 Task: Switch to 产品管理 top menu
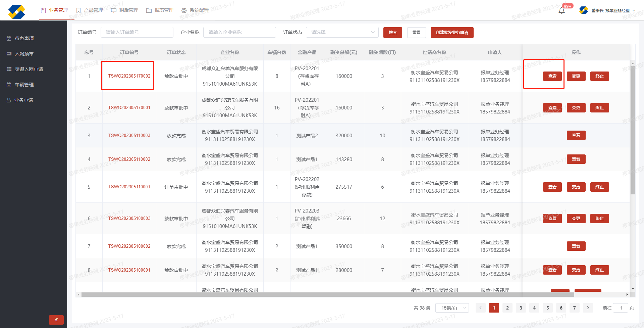click(x=90, y=10)
